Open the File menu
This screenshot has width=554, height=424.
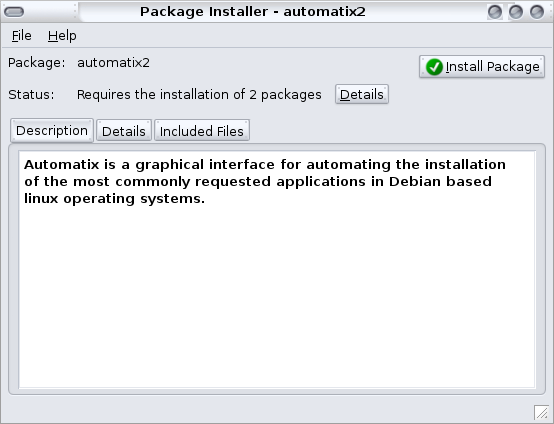22,36
